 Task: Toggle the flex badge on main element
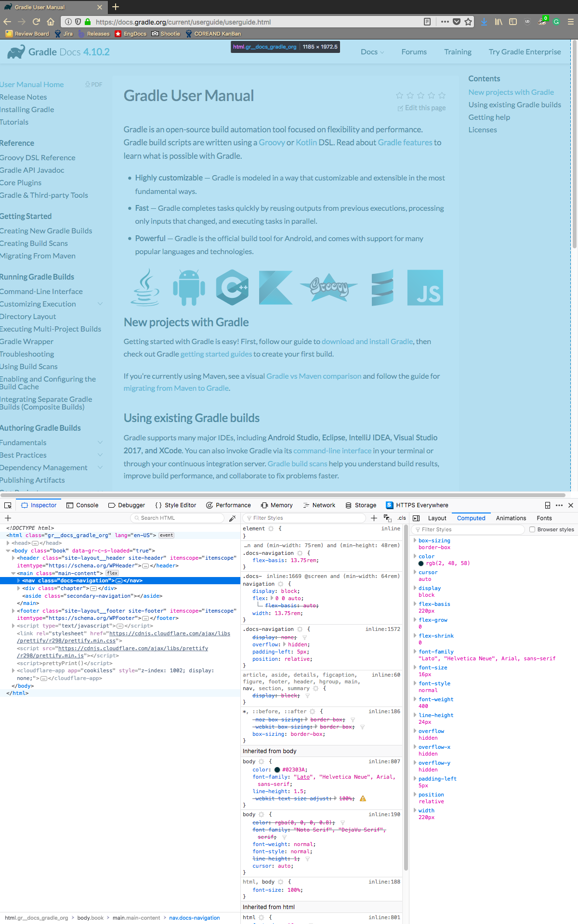pyautogui.click(x=112, y=573)
